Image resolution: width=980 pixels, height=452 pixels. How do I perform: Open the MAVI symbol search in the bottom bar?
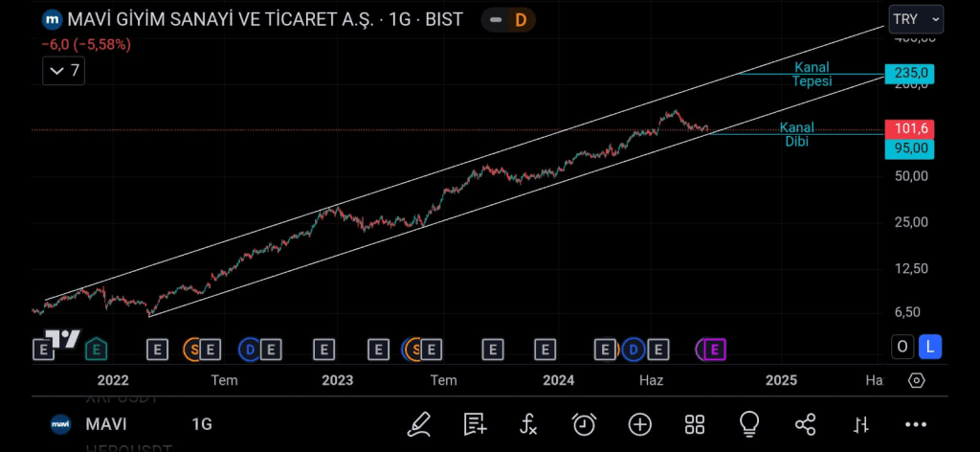click(x=105, y=424)
